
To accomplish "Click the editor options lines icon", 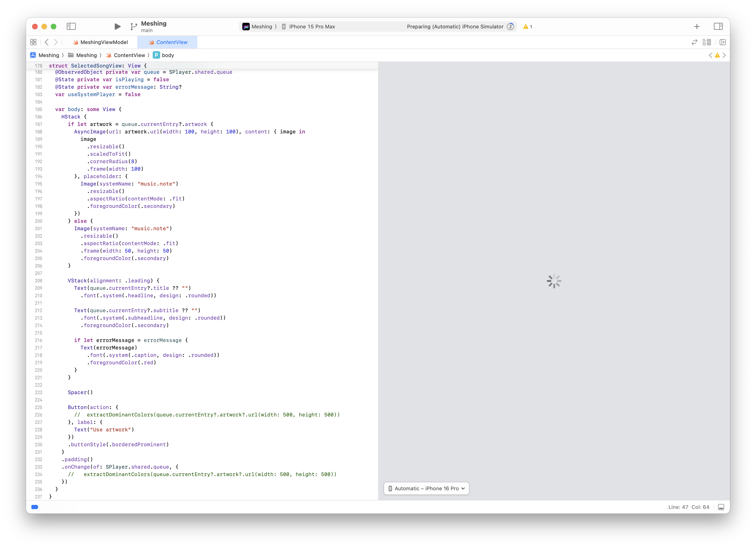I will click(x=706, y=42).
